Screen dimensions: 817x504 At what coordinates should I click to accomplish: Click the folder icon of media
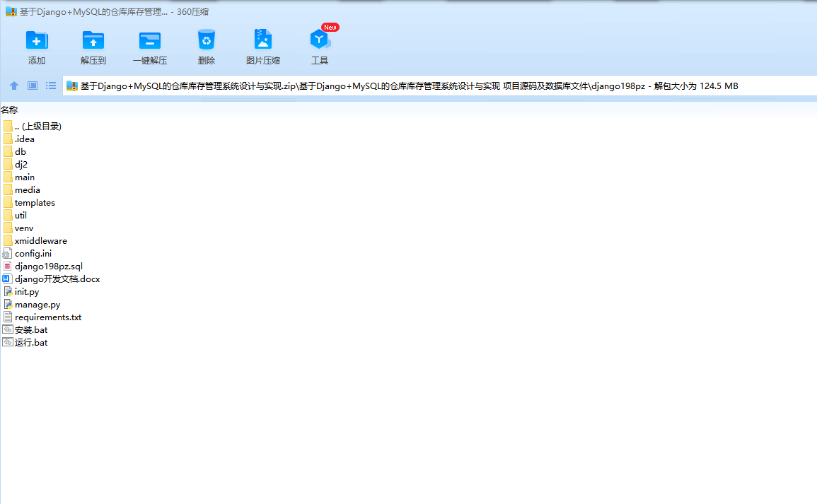(x=7, y=190)
